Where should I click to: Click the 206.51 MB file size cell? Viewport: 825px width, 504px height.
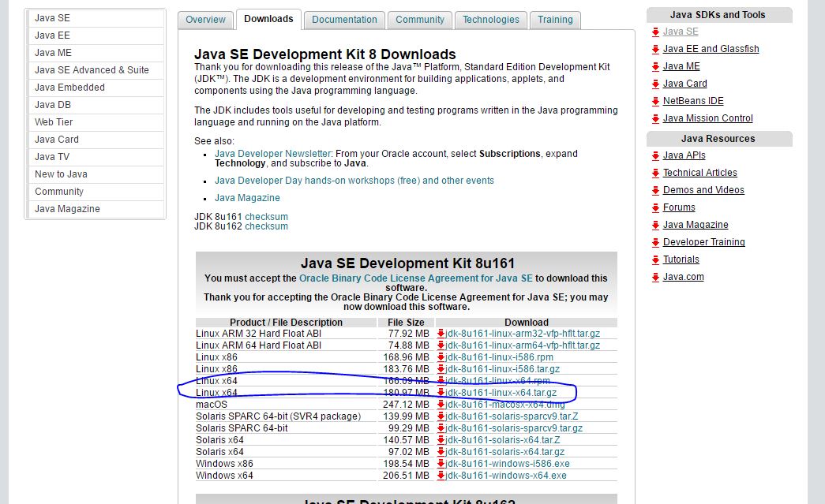[407, 476]
